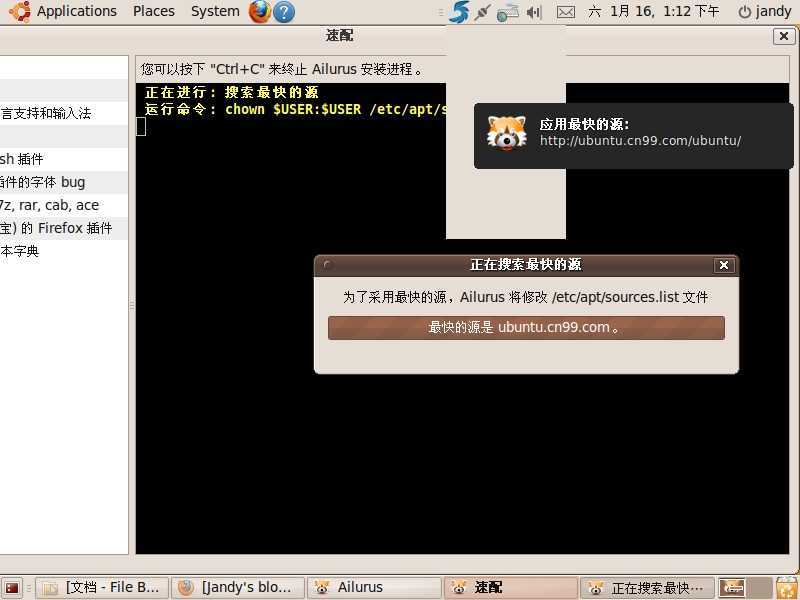Switch to the Jandy's blog Firefox taskbar window
Viewport: 800px width, 600px height.
pyautogui.click(x=238, y=588)
